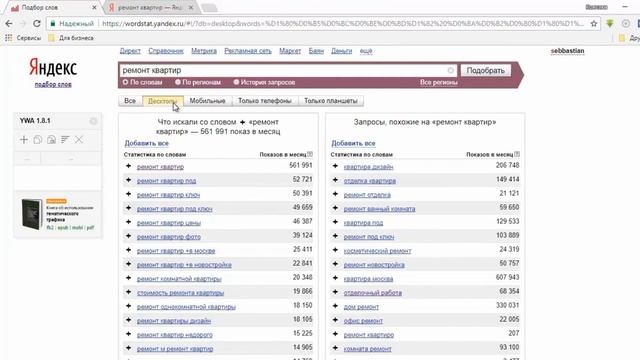Image resolution: width=640 pixels, height=360 pixels.
Task: Click left 'Добавить все' link
Action: click(x=147, y=143)
